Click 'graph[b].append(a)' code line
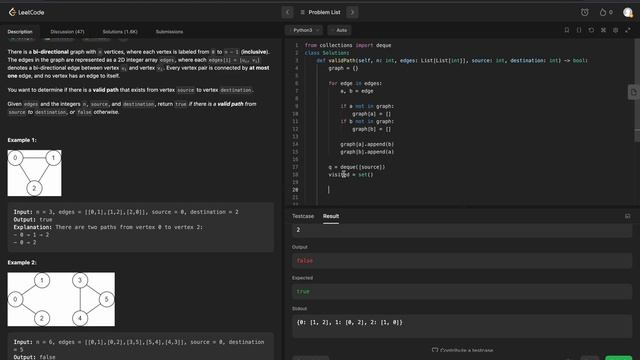640x360 pixels. coord(367,152)
